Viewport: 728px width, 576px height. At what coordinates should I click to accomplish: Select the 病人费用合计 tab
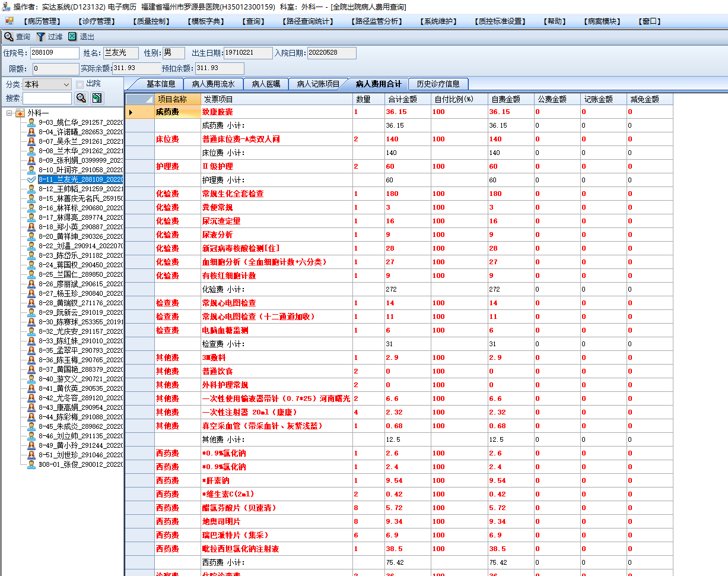point(378,84)
